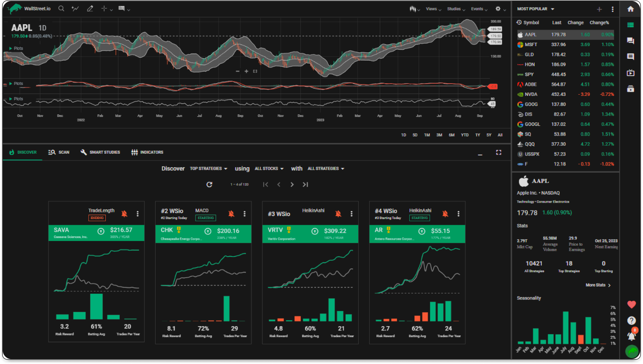Toggle alert bell on SAVA card
This screenshot has height=364, width=643.
pyautogui.click(x=124, y=214)
